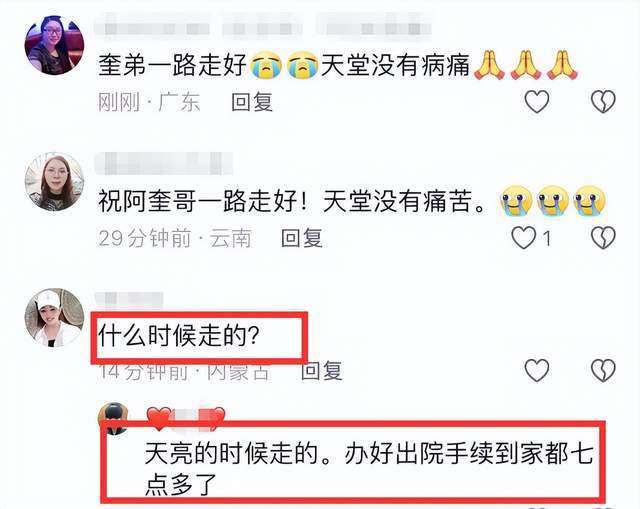Tap the blurred username above "什么时候走的?"

click(129, 300)
